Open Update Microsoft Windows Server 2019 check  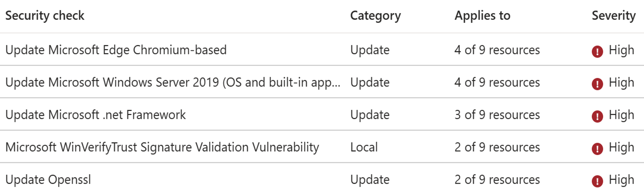pos(173,82)
